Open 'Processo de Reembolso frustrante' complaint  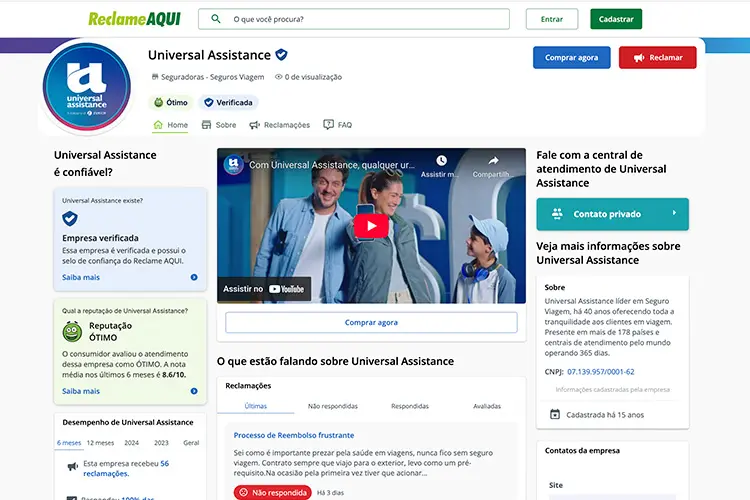[x=294, y=435]
